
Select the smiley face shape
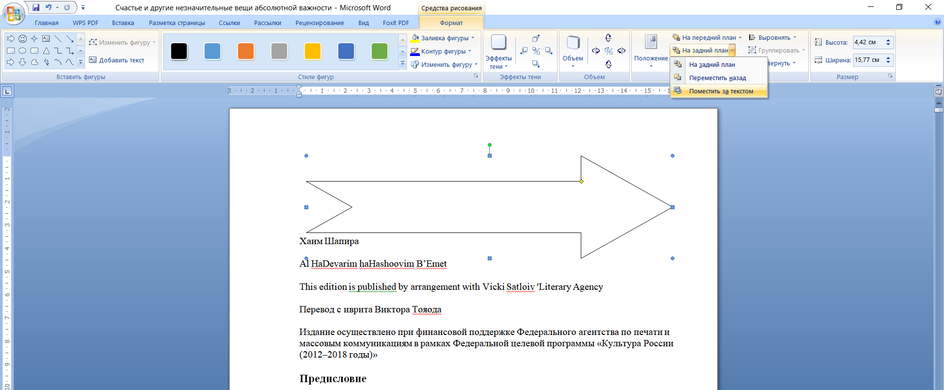22,39
